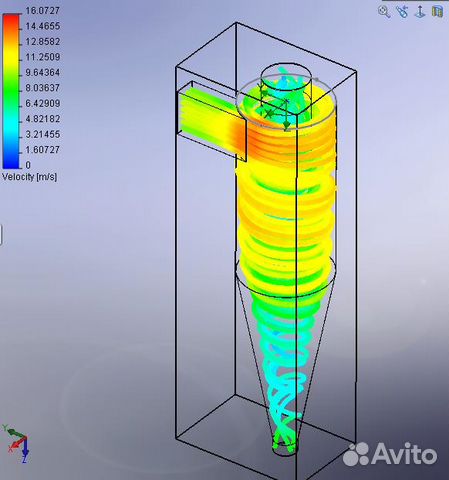Click the blue bottom of velocity color bar
The image size is (449, 480).
(11, 162)
